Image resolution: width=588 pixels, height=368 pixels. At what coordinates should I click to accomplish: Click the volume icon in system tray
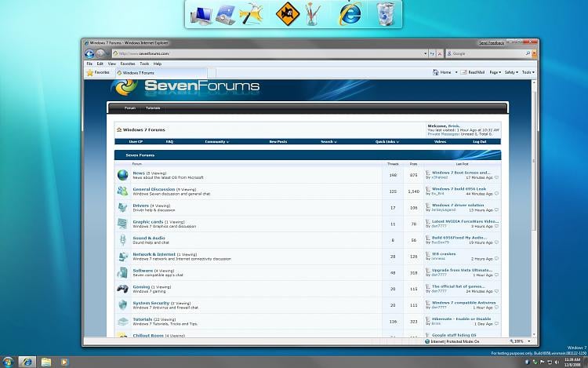tap(557, 362)
